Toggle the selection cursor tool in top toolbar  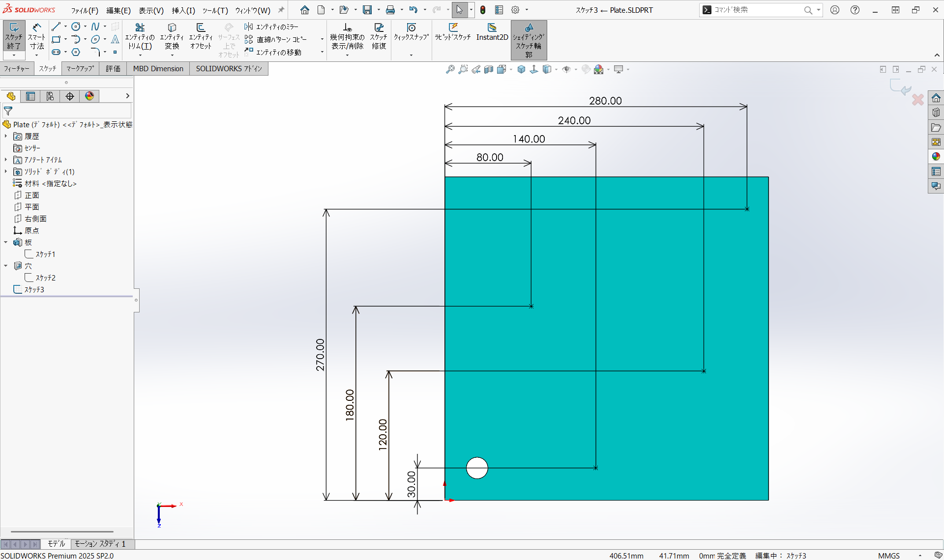pyautogui.click(x=459, y=10)
